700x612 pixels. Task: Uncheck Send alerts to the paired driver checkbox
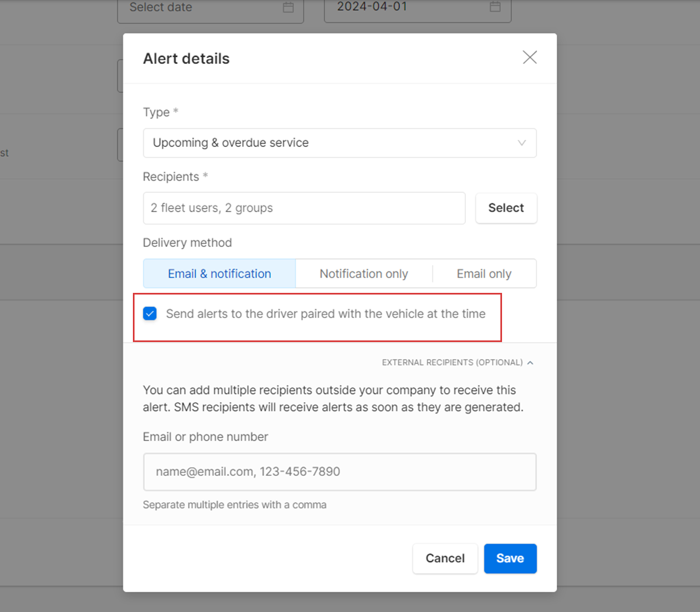click(150, 314)
